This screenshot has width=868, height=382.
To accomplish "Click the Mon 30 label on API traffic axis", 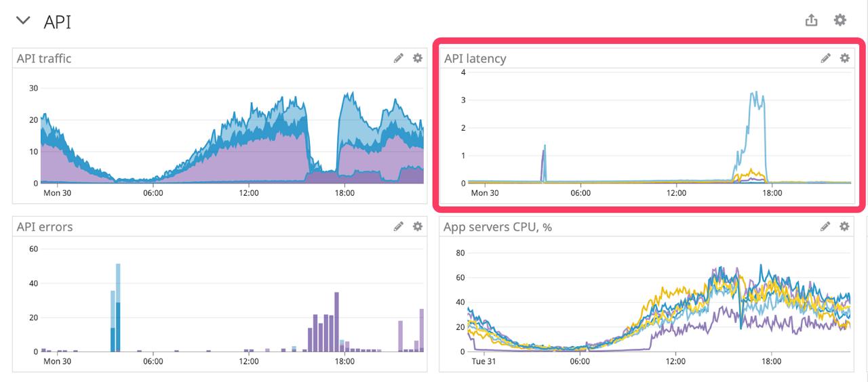I will click(57, 193).
